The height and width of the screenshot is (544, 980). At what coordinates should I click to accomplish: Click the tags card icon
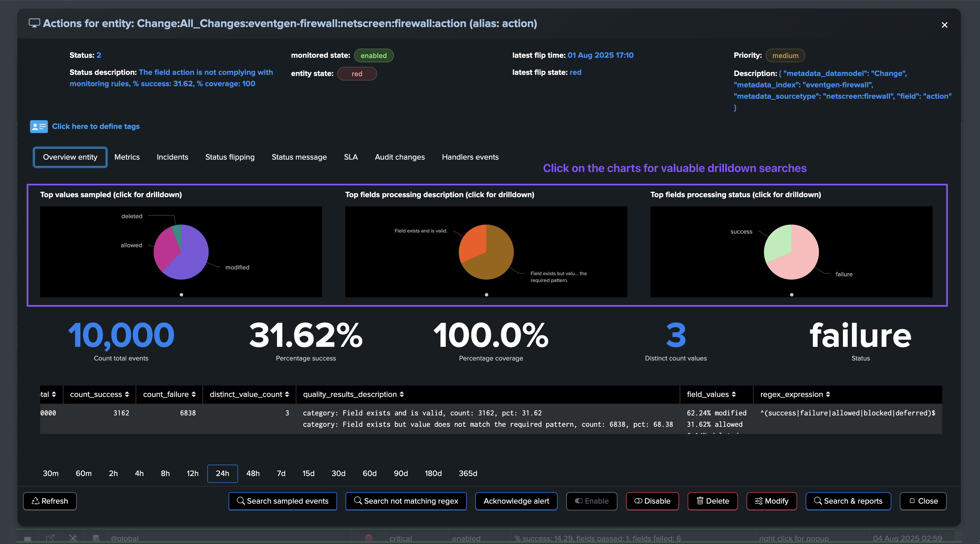pyautogui.click(x=39, y=126)
